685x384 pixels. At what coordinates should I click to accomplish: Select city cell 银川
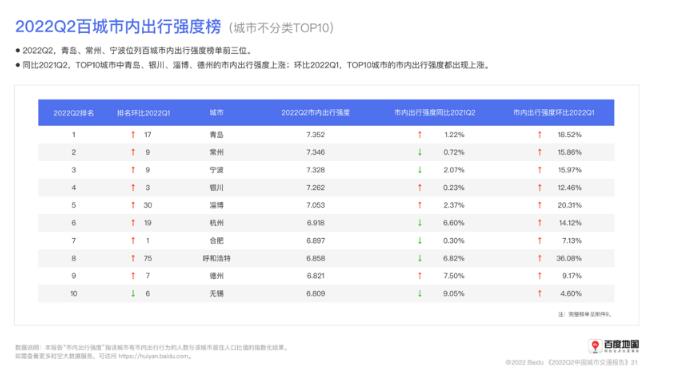(x=216, y=187)
